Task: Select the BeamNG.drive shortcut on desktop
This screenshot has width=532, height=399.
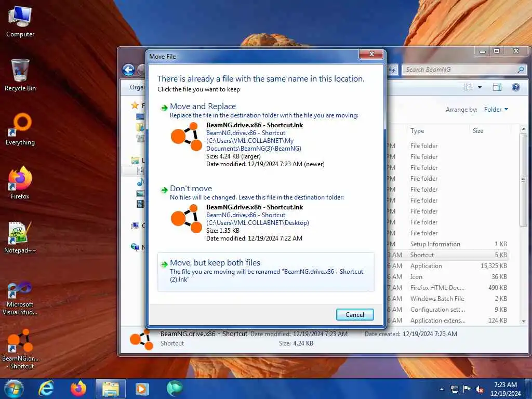Action: pos(20,350)
